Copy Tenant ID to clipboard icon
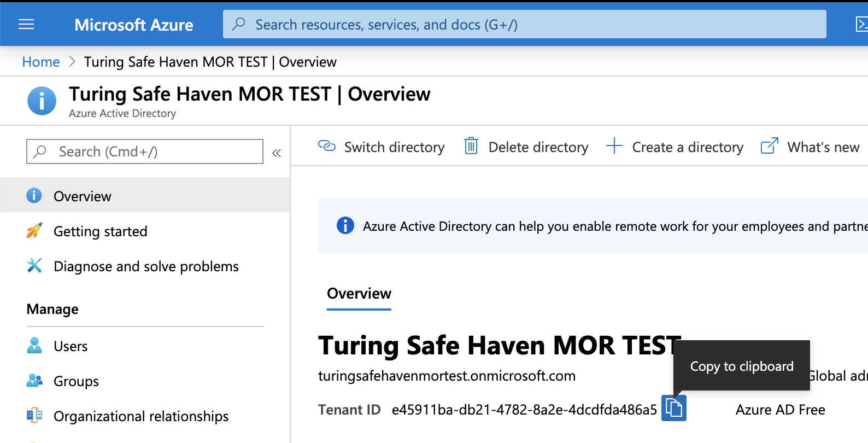Screen dimensions: 868x443 click(x=673, y=409)
